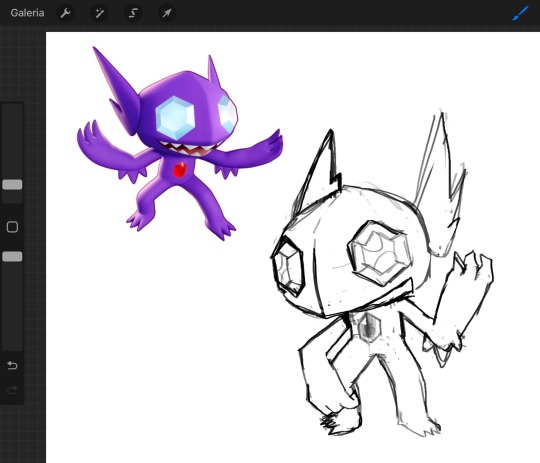
Task: Select the blue Brush tool
Action: pyautogui.click(x=520, y=13)
